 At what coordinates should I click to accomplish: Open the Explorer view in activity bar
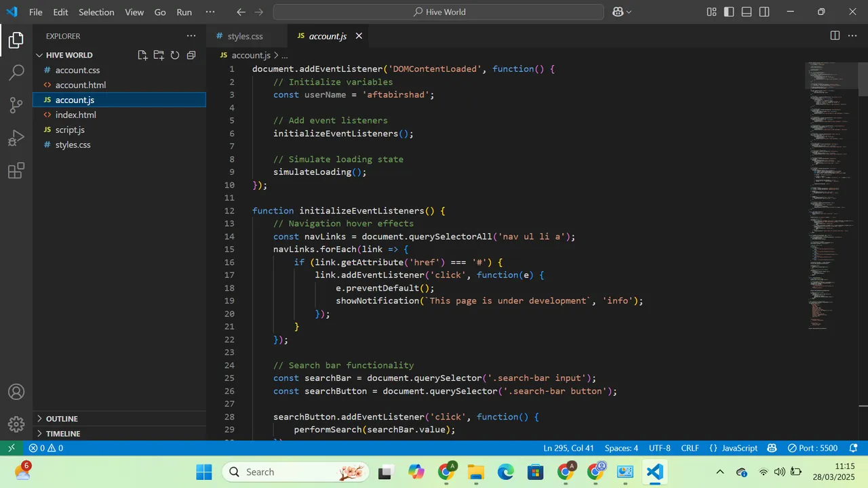(x=16, y=41)
